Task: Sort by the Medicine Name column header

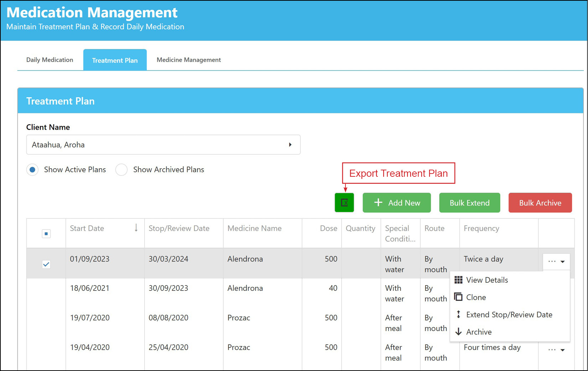Action: click(255, 228)
